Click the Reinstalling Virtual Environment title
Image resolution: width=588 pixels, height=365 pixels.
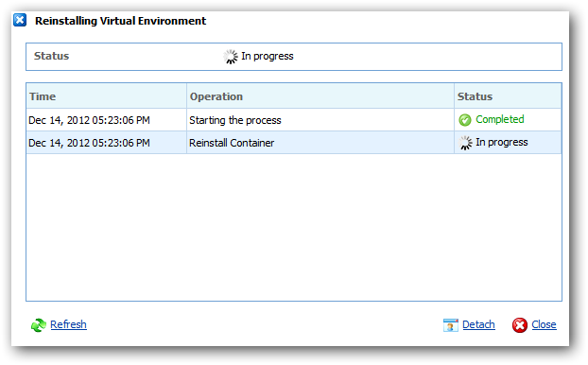pyautogui.click(x=120, y=21)
